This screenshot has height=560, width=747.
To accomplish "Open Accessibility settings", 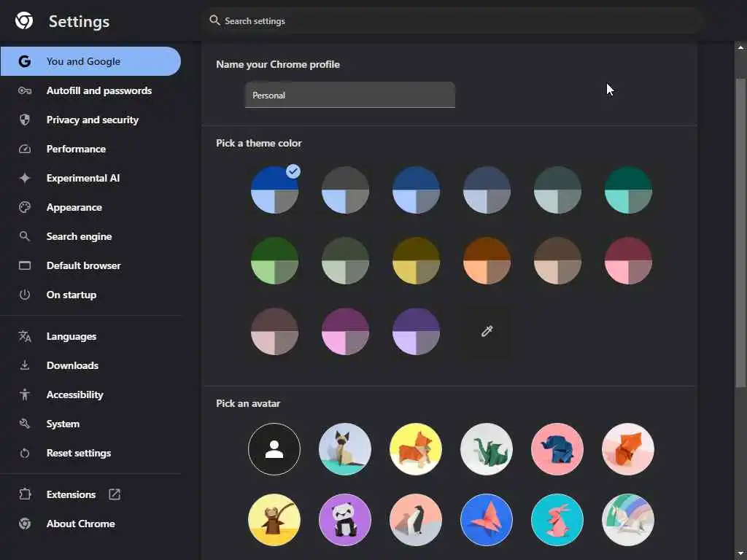I will click(90, 394).
